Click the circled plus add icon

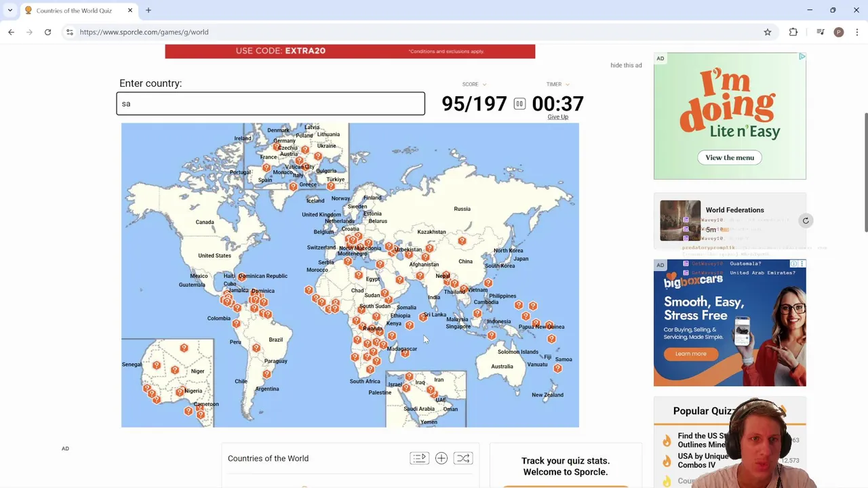(441, 458)
